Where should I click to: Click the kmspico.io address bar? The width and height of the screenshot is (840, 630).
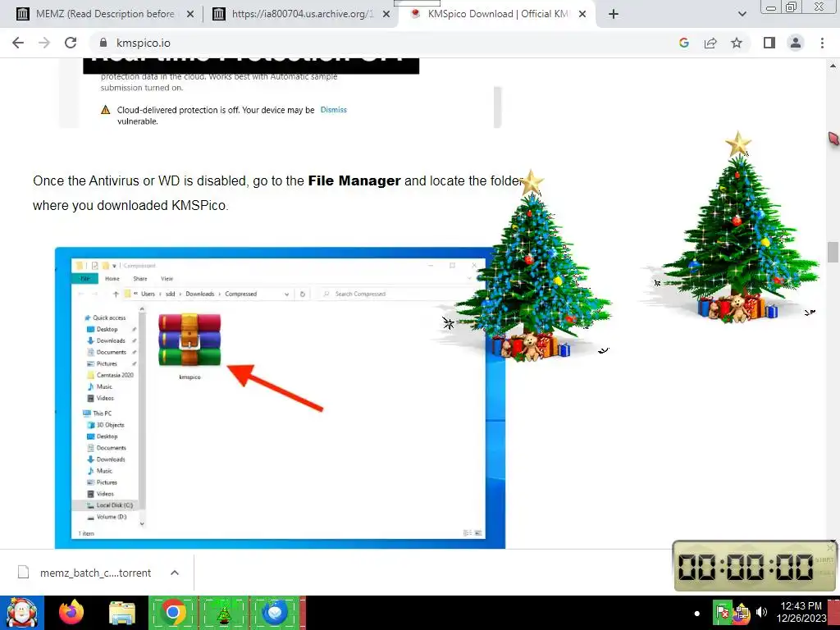[386, 43]
